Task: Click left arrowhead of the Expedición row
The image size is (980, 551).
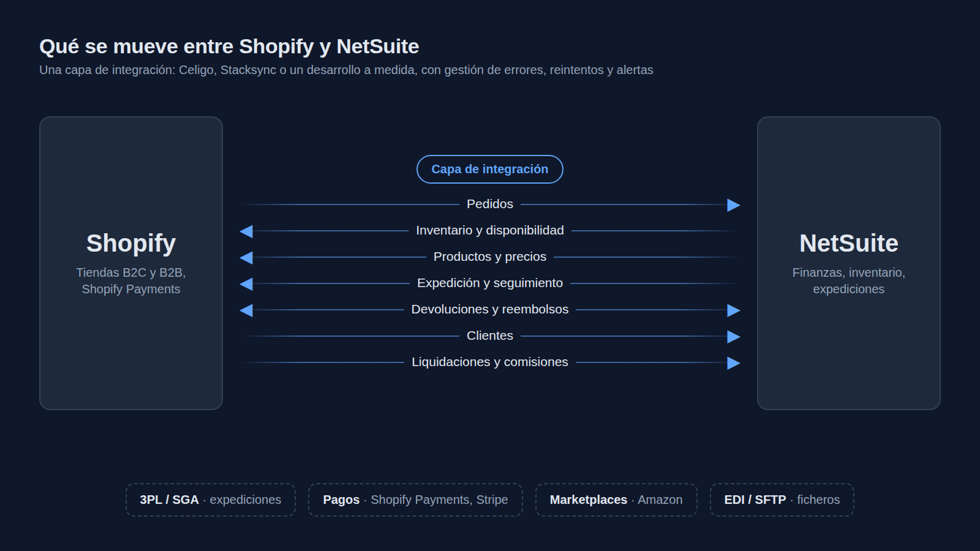Action: coord(246,284)
